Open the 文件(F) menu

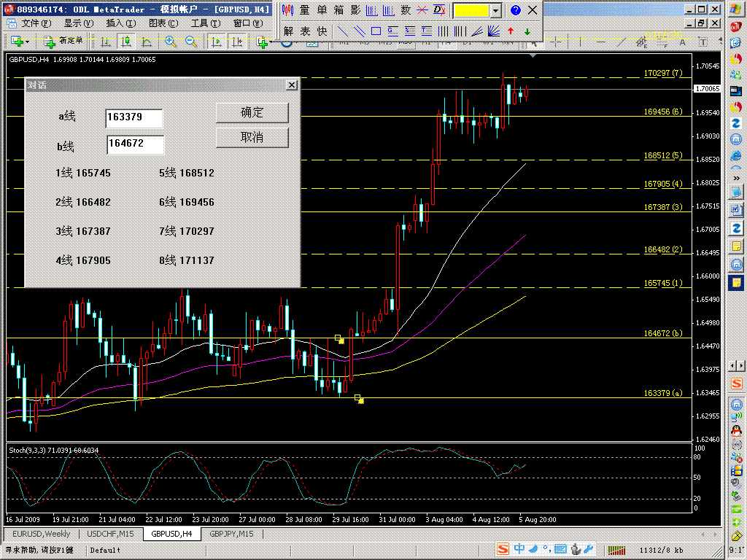point(36,23)
